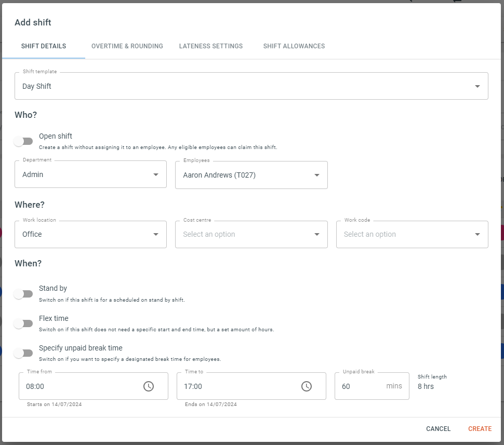Click the Cost centre dropdown arrow
This screenshot has height=445, width=504.
pos(316,234)
